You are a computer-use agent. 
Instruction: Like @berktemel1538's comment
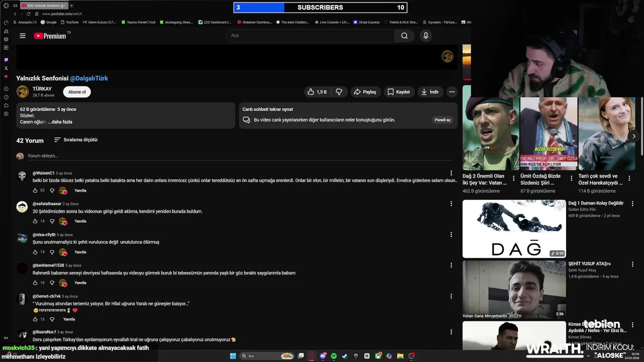click(x=35, y=283)
